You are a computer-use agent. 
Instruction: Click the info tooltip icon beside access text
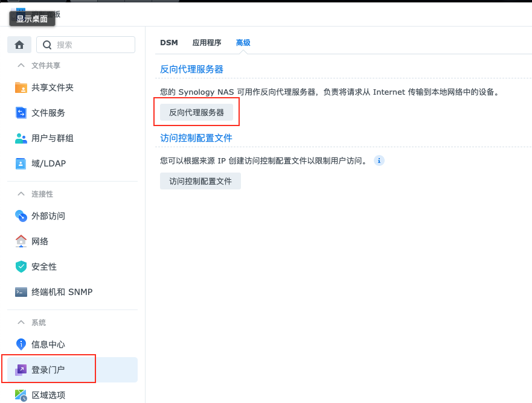[379, 161]
